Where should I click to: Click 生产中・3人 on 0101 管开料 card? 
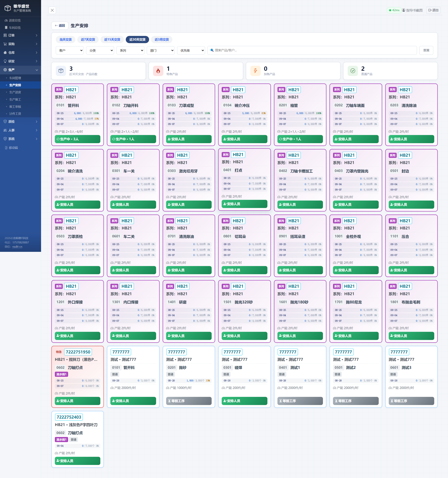[x=77, y=139]
